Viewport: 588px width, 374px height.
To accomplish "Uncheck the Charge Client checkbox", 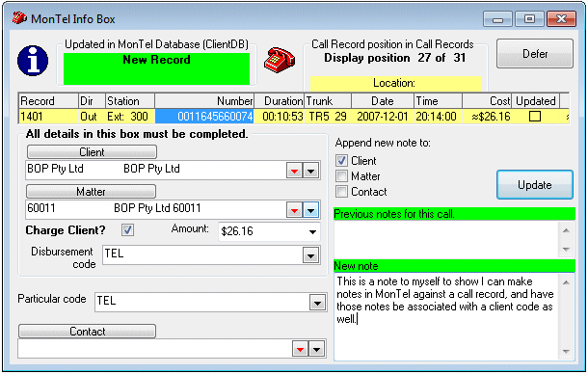I will [127, 229].
